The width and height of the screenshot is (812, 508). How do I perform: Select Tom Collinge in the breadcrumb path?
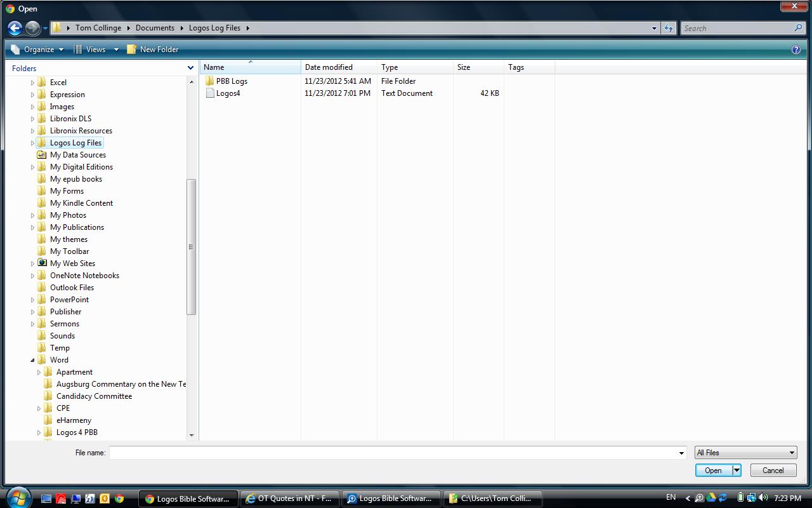point(98,28)
